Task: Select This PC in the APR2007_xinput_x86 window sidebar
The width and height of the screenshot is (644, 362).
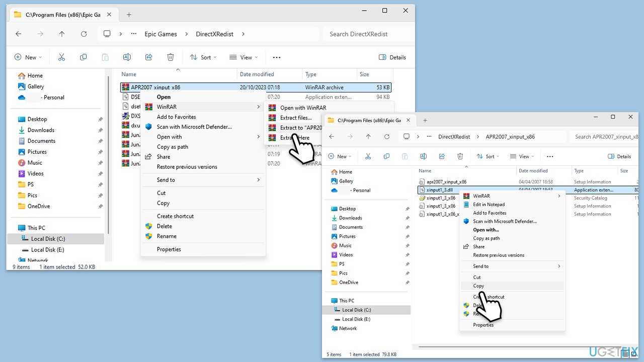Action: point(346,301)
